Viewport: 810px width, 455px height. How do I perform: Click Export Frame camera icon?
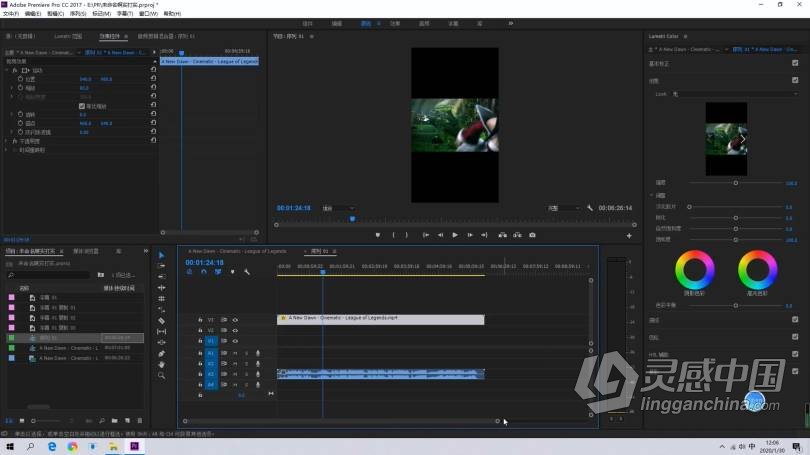532,235
